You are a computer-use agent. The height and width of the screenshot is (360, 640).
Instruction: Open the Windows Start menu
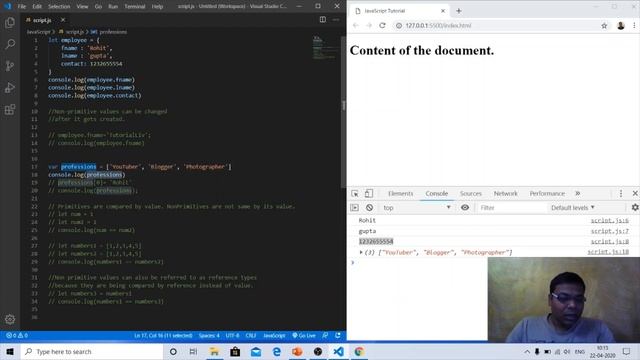pyautogui.click(x=10, y=351)
